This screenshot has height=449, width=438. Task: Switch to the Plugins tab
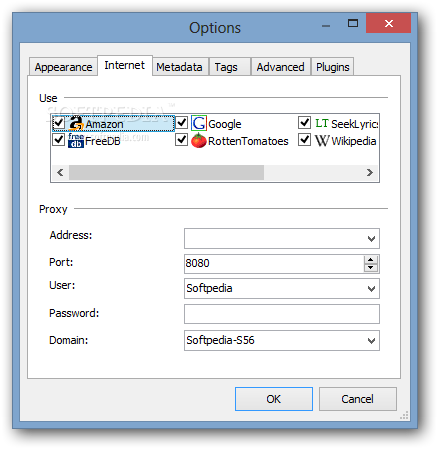click(x=333, y=67)
